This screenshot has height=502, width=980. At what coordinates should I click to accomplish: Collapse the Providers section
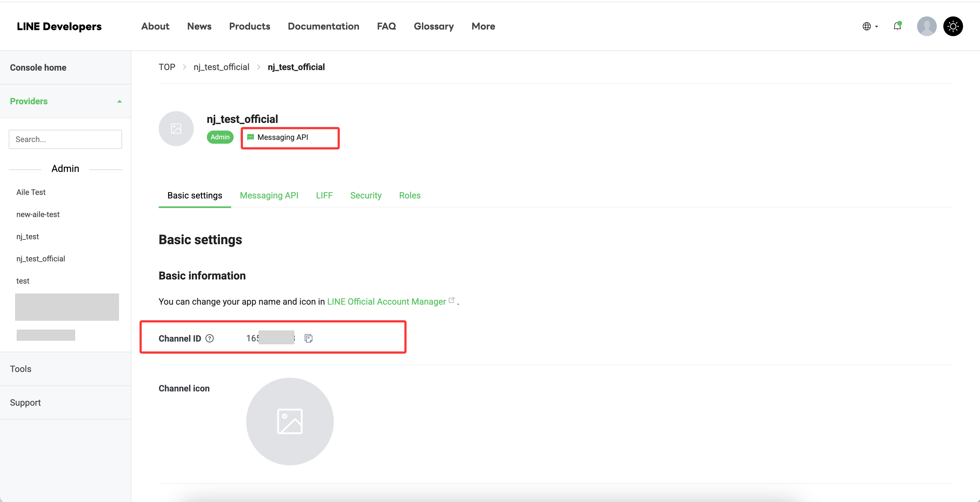point(120,101)
